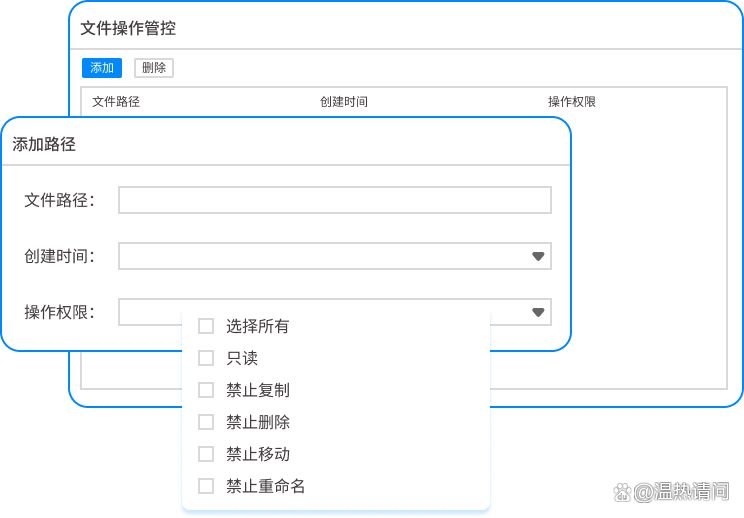Click the 文件操作管控 window title
This screenshot has width=744, height=518.
point(128,28)
